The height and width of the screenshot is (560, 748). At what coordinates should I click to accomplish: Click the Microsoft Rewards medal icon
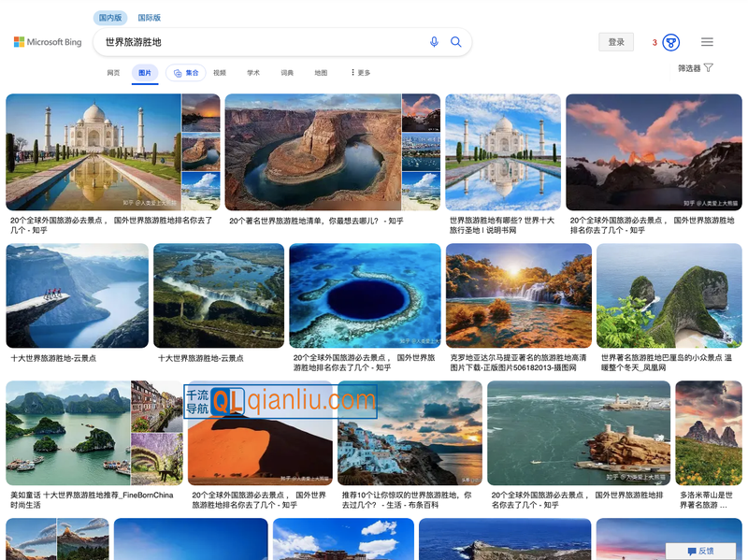click(669, 41)
